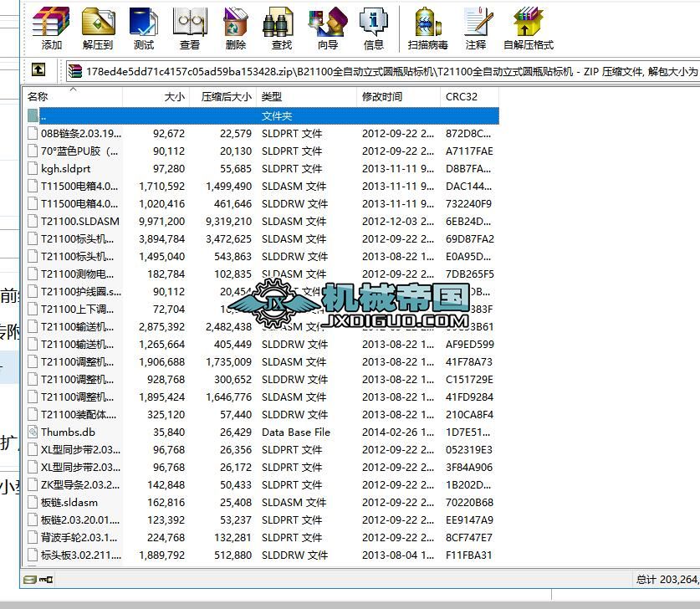Viewport: 700px width, 609px height.
Task: Sort by 压缩后大小 column header
Action: [x=223, y=97]
